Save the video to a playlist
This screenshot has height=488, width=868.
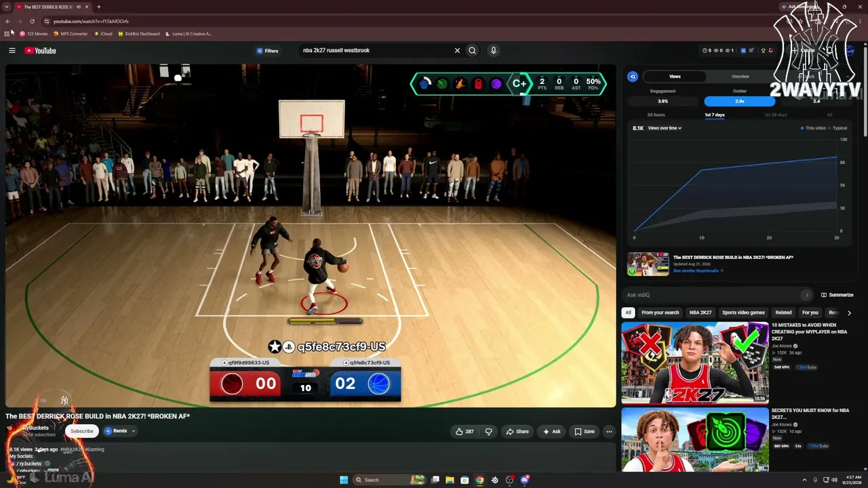(585, 432)
